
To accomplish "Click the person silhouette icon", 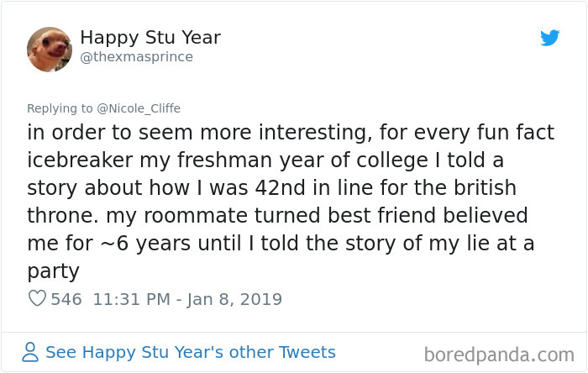I will coord(31,353).
